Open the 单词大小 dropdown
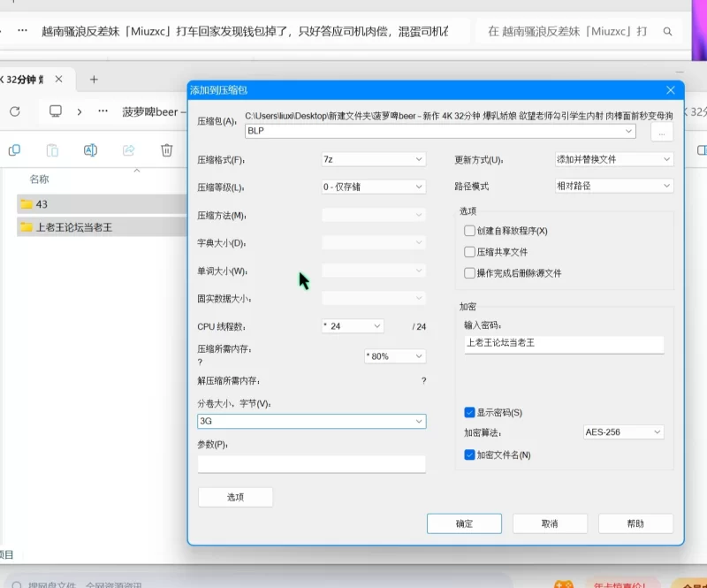707x588 pixels. point(373,271)
